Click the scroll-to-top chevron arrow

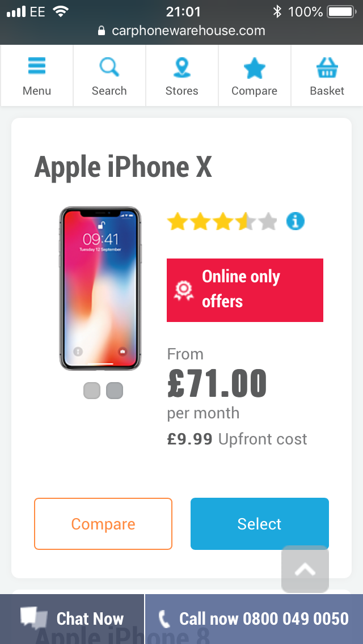[x=305, y=569]
